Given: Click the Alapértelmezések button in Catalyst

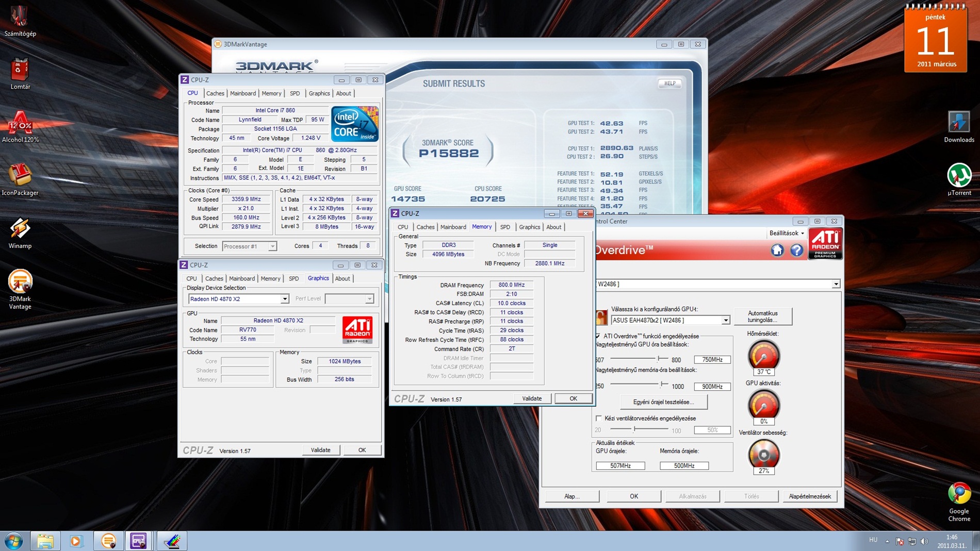Looking at the screenshot, I should [x=810, y=496].
